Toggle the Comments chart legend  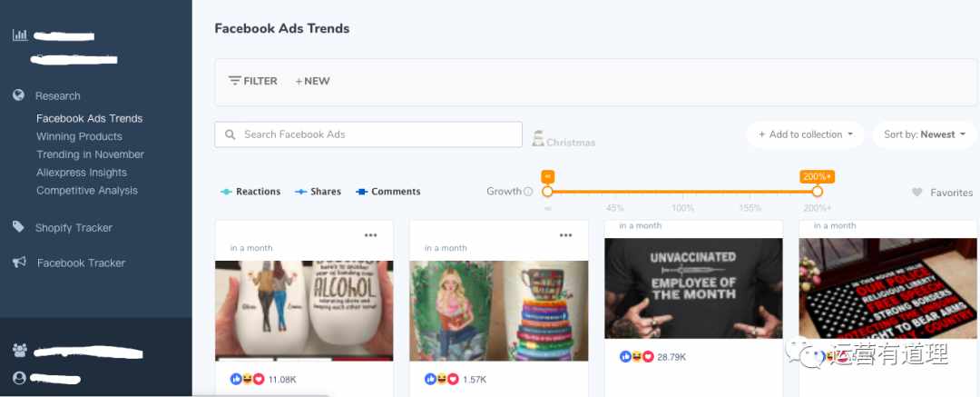coord(388,192)
